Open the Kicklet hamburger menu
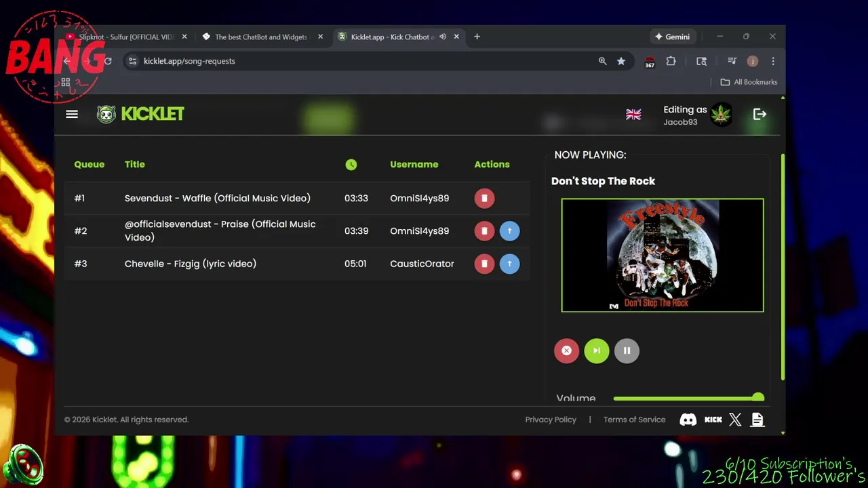The height and width of the screenshot is (488, 868). 72,114
